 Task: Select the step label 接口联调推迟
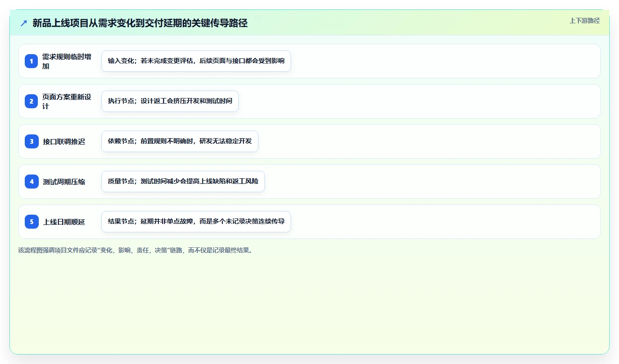coord(64,141)
